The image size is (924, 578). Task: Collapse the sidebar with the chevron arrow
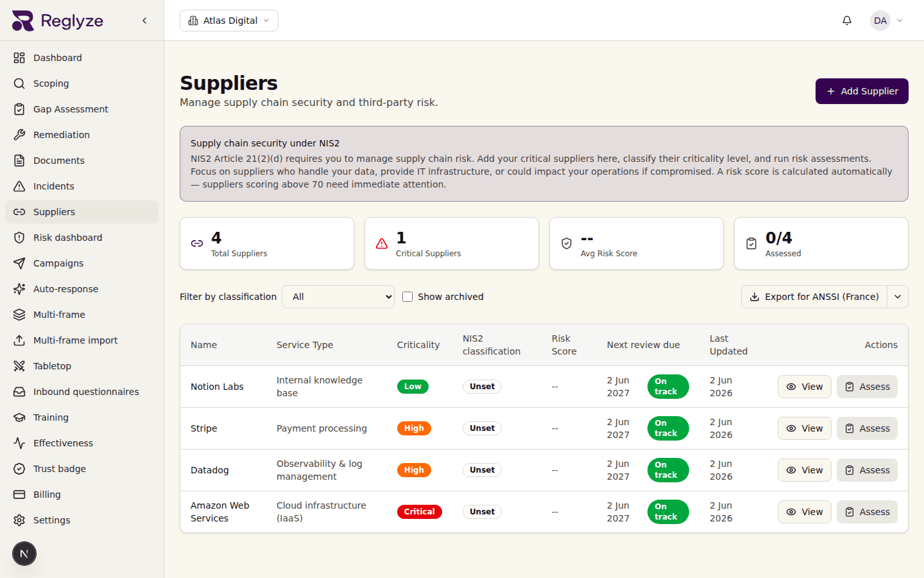click(144, 21)
